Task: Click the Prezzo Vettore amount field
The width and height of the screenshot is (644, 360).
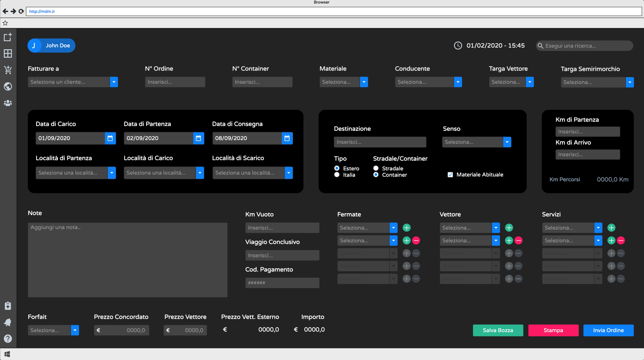Action: tap(185, 330)
